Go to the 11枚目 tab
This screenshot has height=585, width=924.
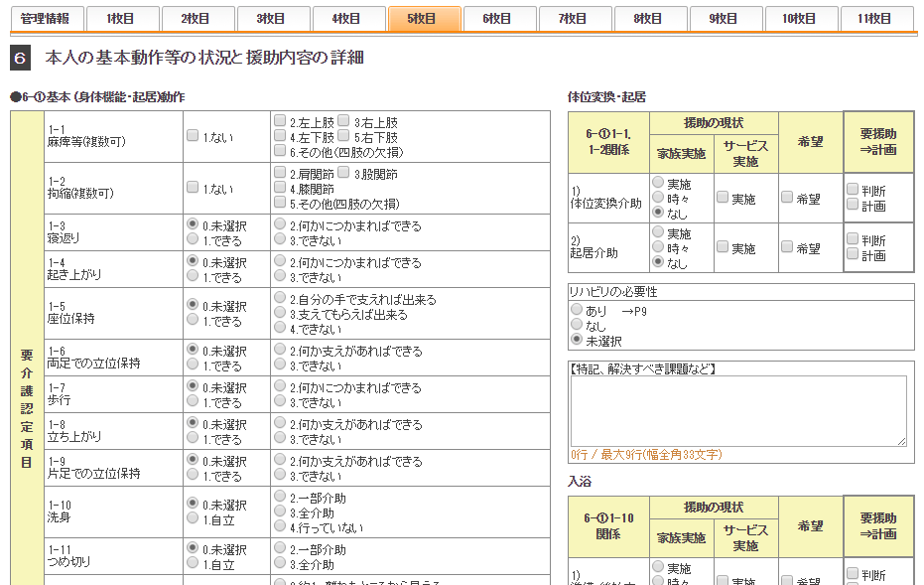click(x=876, y=19)
